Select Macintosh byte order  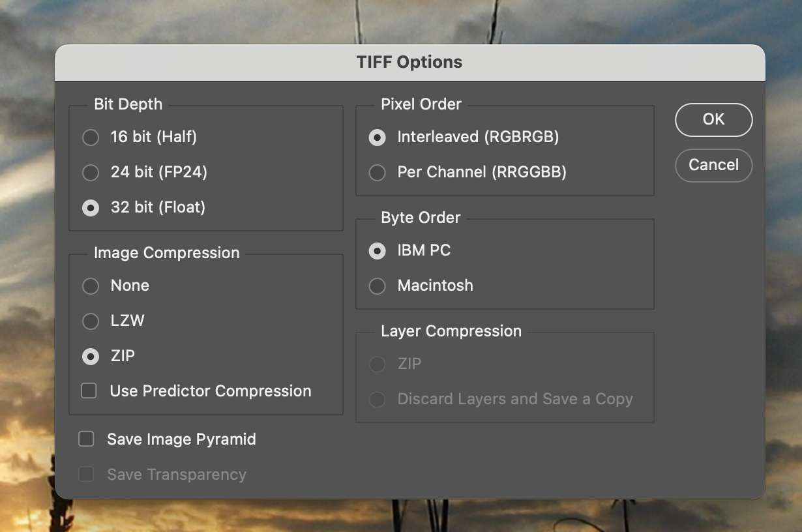click(377, 286)
